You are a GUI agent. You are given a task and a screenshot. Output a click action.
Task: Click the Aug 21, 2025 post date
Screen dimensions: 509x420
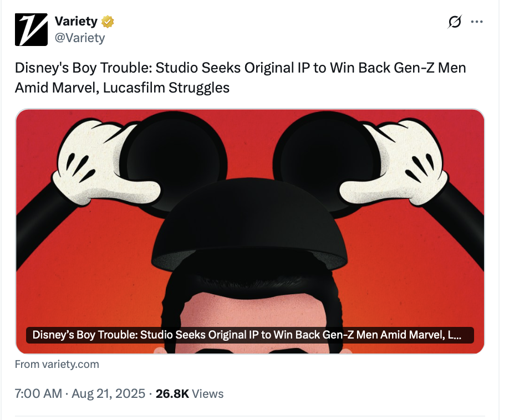[108, 394]
